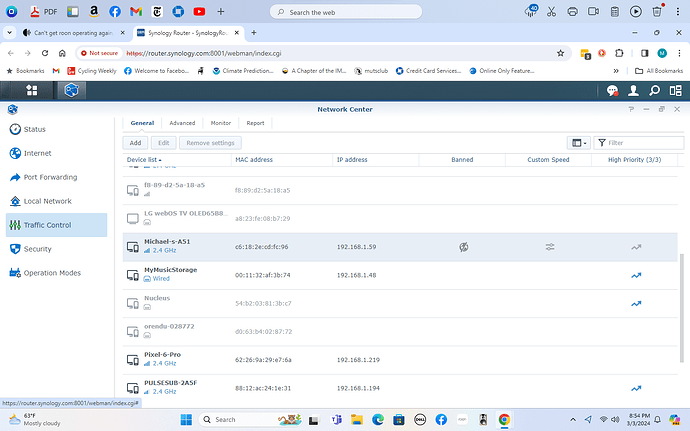Switch to the Report tab

point(255,123)
